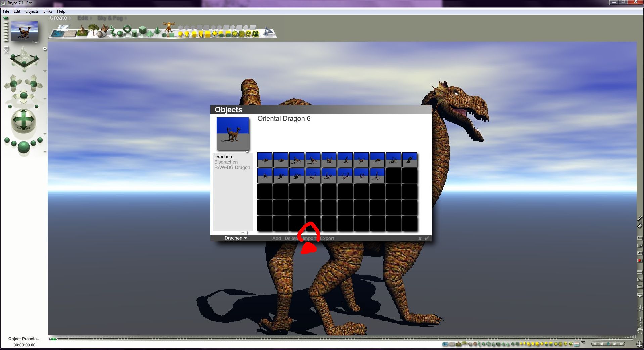The width and height of the screenshot is (644, 350).
Task: Click the eraser icon on right edge
Action: point(640,226)
